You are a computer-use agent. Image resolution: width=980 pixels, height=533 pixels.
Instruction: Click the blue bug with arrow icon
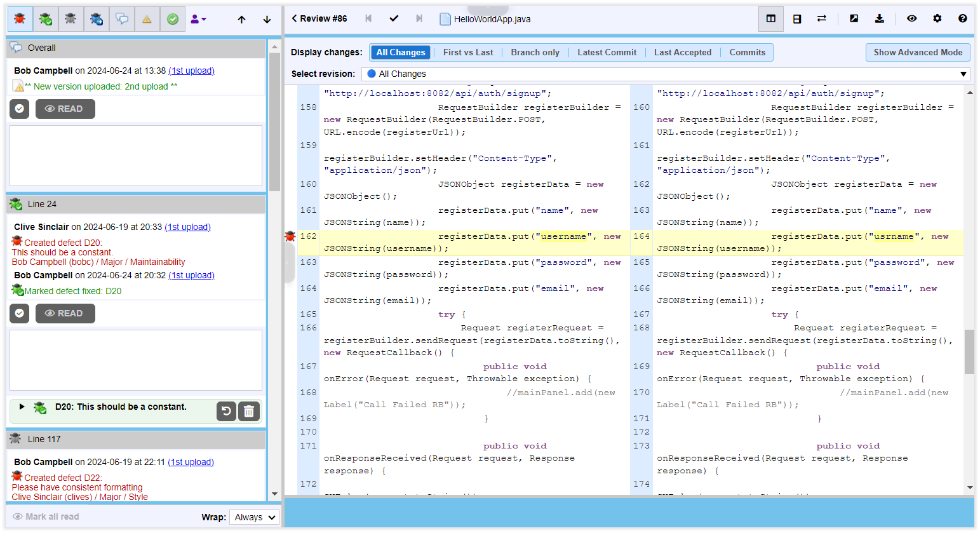pyautogui.click(x=96, y=18)
